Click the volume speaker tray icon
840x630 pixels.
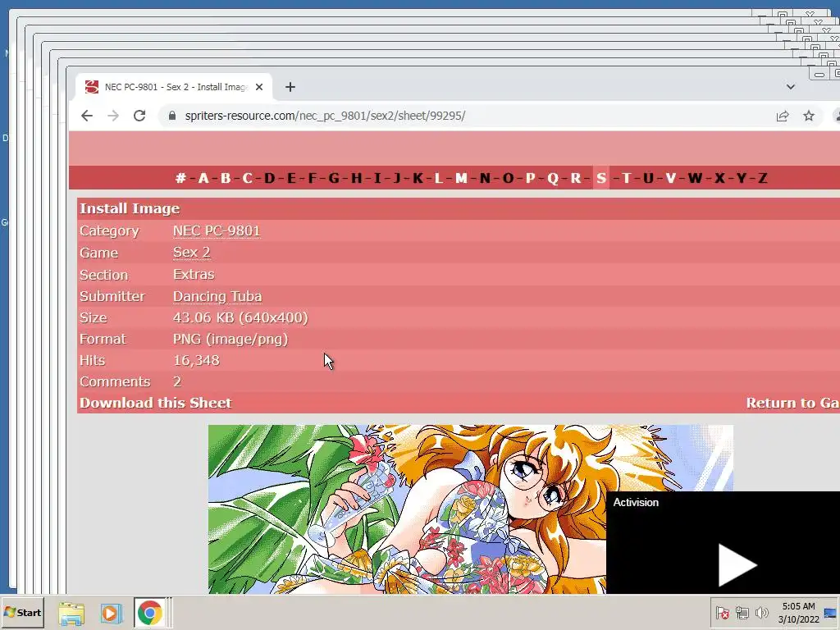tap(761, 613)
